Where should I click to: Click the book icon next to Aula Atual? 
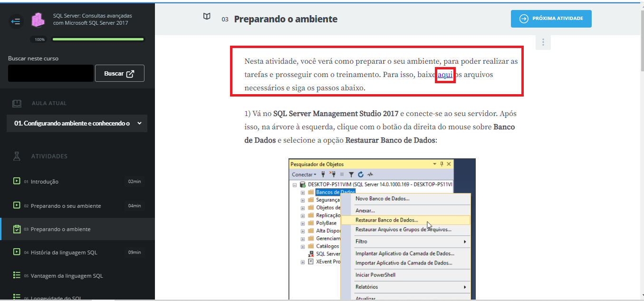click(17, 103)
